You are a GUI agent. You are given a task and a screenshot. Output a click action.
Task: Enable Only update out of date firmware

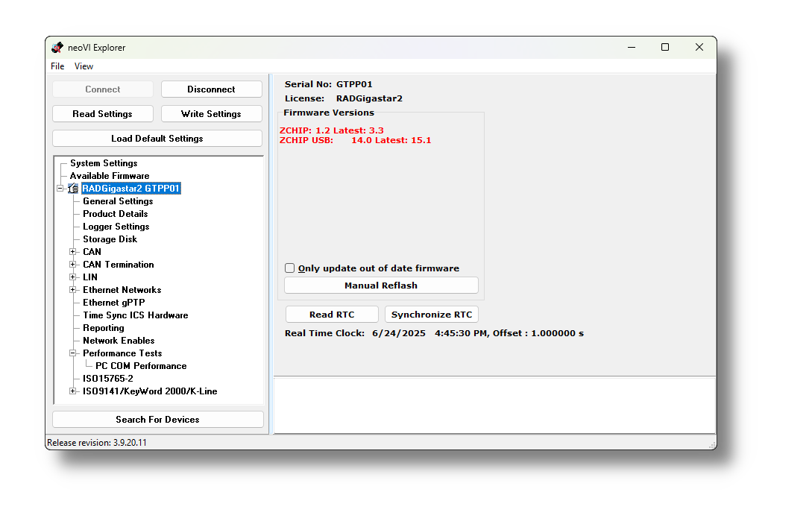point(289,268)
